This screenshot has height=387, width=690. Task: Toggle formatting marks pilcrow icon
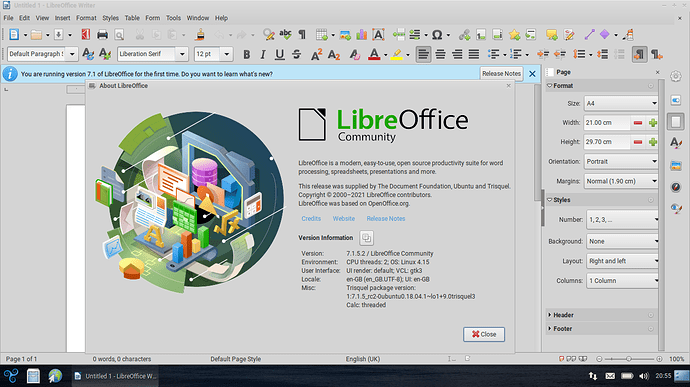[x=302, y=34]
